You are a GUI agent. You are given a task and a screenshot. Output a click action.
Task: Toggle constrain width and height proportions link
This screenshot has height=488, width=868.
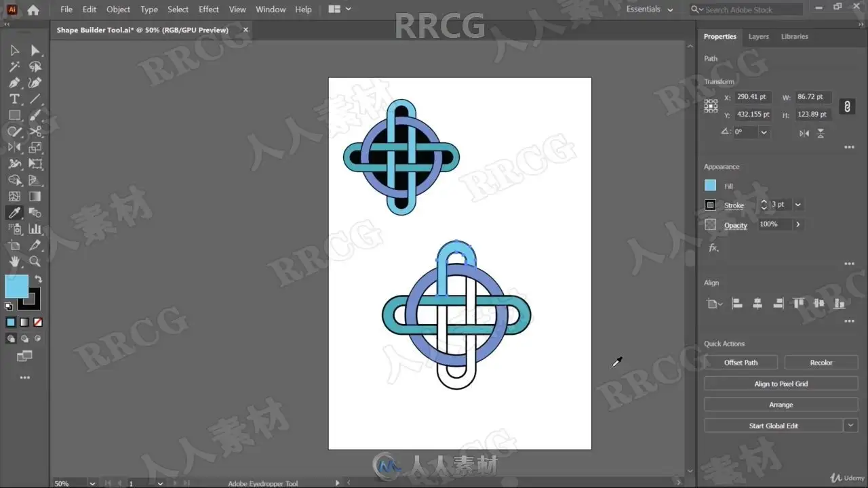(846, 106)
